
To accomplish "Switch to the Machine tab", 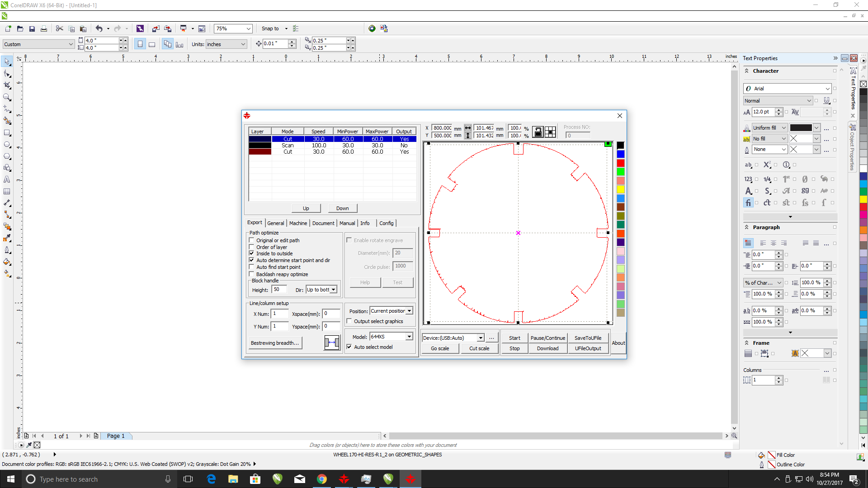I will [298, 223].
